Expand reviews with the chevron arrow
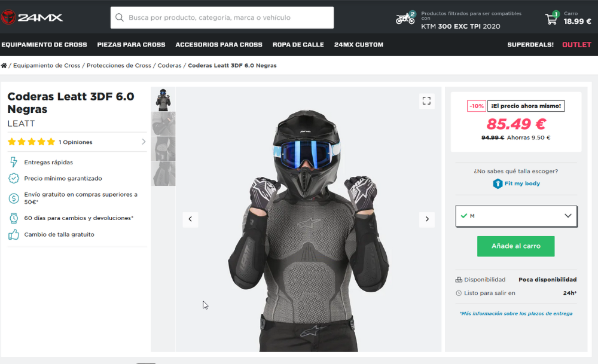598x364 pixels. [x=144, y=142]
